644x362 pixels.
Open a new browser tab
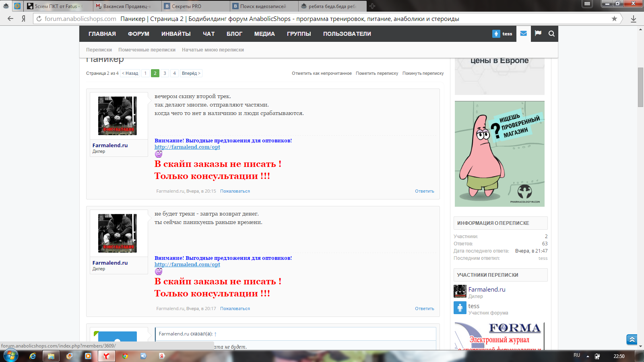tap(372, 6)
